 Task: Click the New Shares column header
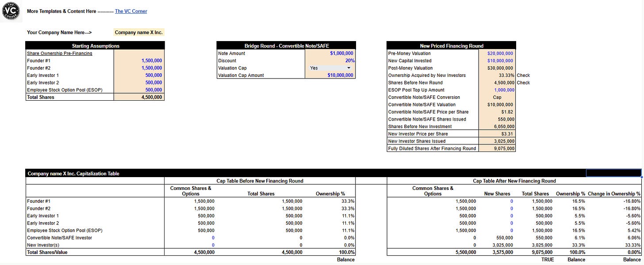(497, 193)
